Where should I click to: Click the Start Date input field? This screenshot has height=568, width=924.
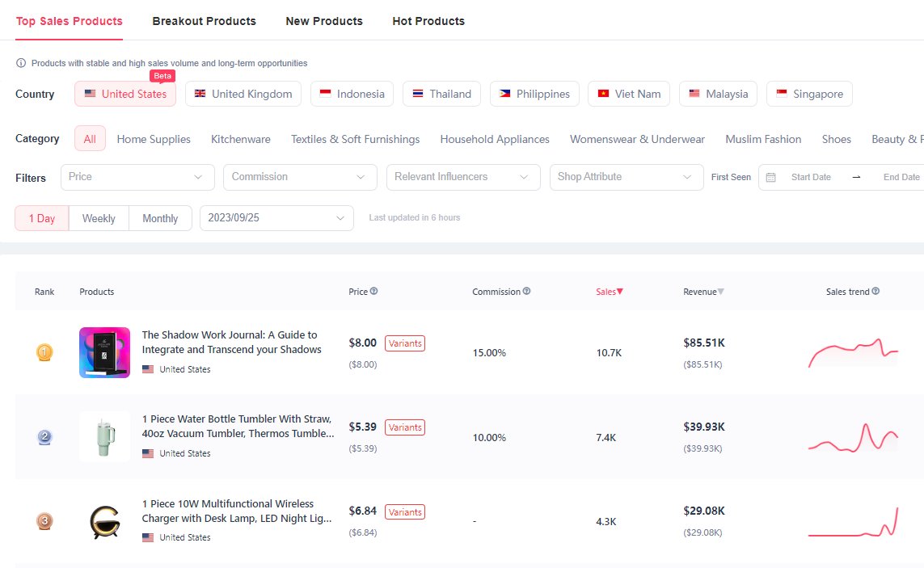[811, 178]
